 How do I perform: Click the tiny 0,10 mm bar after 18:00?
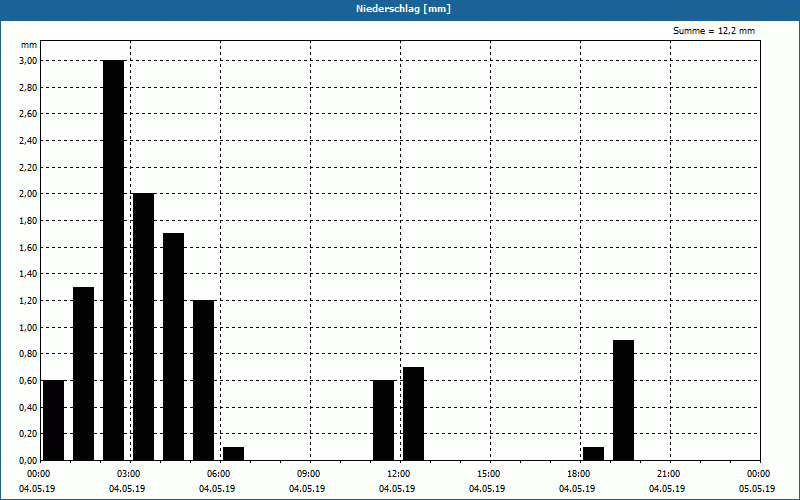tap(593, 454)
